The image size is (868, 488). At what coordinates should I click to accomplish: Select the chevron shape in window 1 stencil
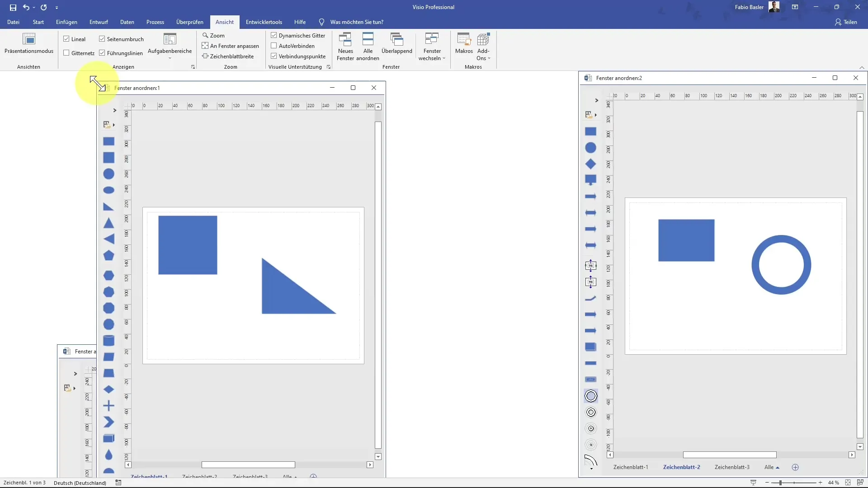tap(108, 422)
